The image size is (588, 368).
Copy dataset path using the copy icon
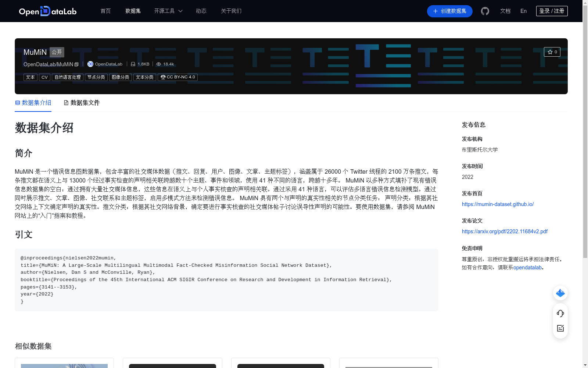click(76, 64)
